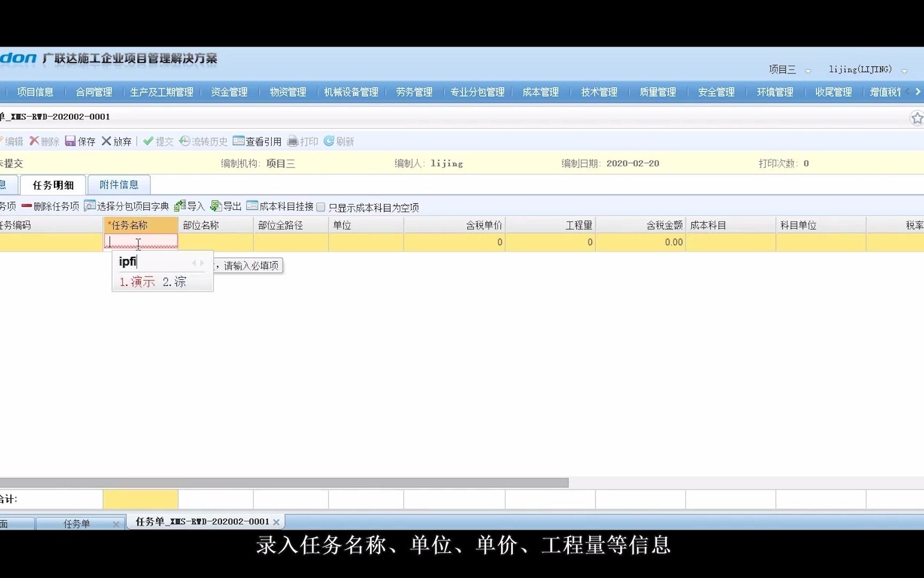Open the 机械设备管理 menu
This screenshot has width=924, height=578.
tap(351, 92)
